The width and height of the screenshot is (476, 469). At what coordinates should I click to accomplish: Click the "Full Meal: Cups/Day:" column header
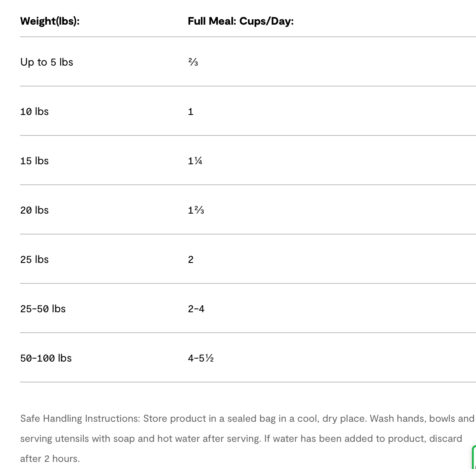pos(241,21)
